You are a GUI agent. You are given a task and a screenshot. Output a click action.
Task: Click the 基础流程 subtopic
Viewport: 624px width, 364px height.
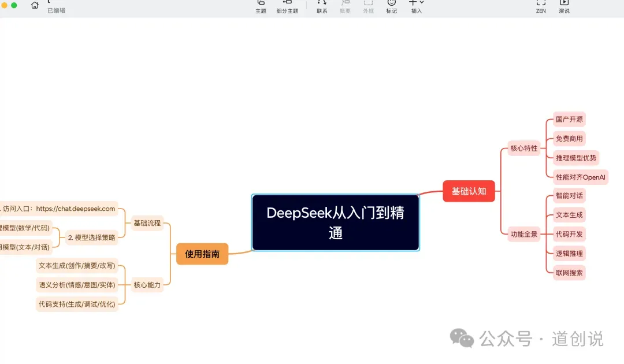pos(147,223)
